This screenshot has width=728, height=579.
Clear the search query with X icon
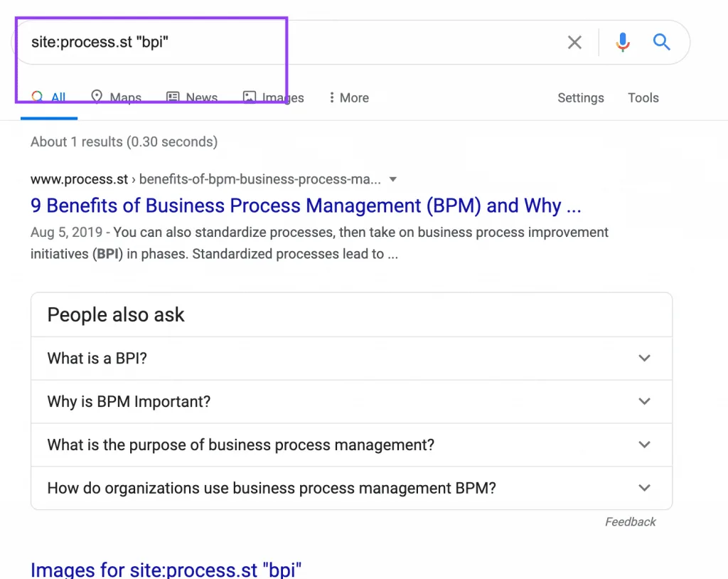click(574, 42)
